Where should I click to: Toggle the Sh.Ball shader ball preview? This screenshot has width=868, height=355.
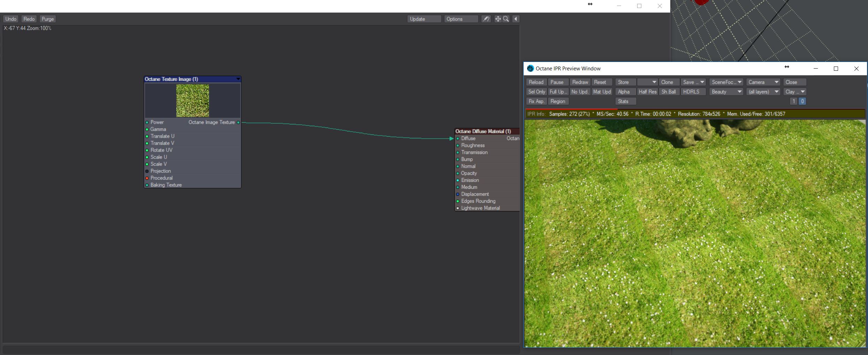click(x=669, y=92)
